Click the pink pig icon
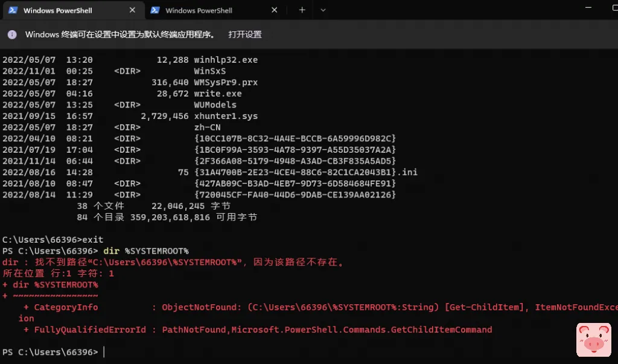Screen dimensions: 618x364 click(x=594, y=340)
